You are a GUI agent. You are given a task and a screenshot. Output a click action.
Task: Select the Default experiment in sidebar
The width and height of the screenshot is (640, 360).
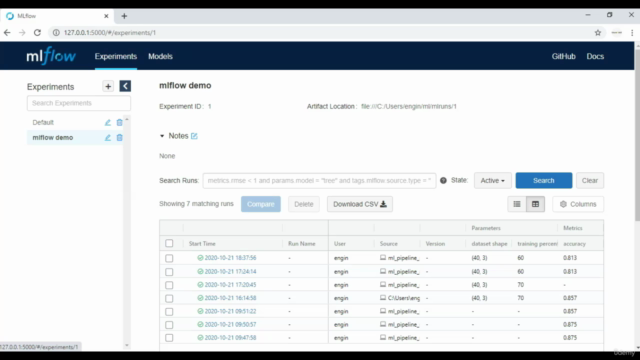43,122
